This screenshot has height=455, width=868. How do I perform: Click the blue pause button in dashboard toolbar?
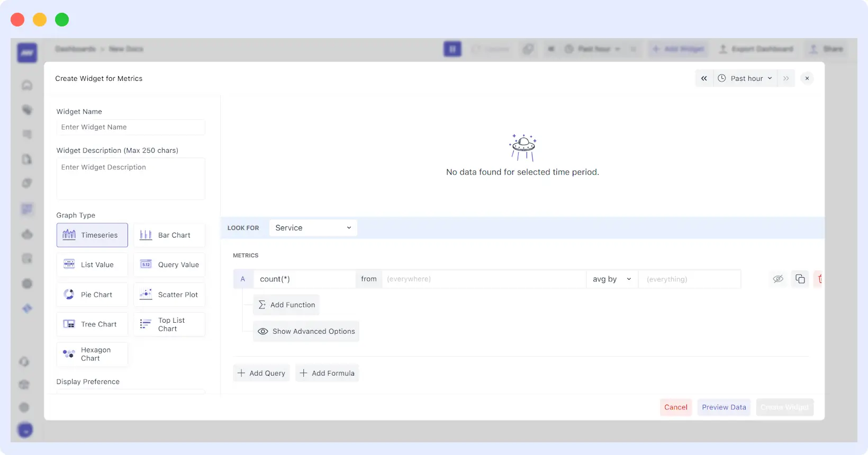click(x=453, y=49)
